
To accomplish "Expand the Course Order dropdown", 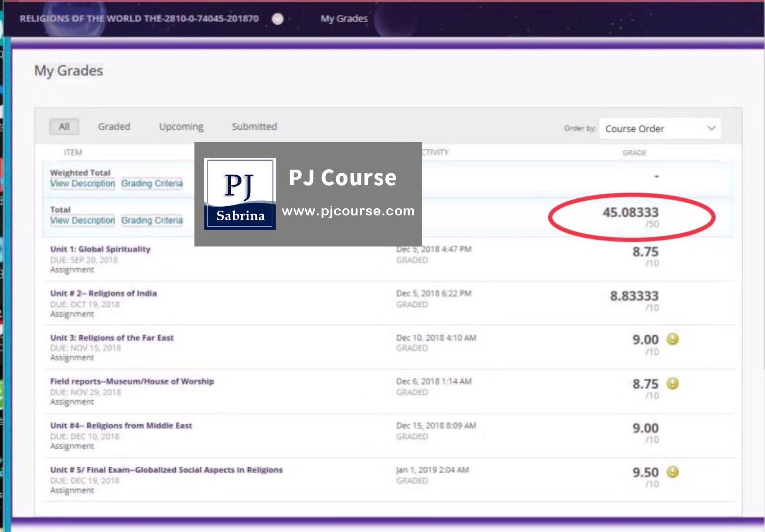I will [659, 129].
